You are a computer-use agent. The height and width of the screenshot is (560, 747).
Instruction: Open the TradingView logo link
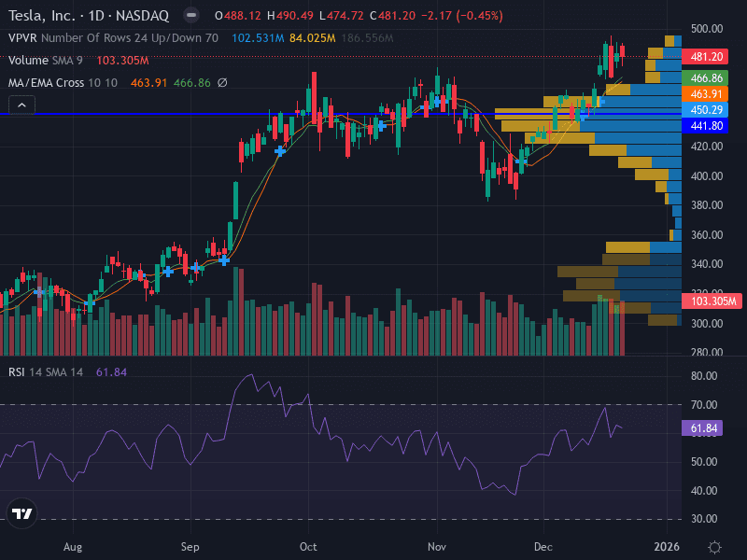click(x=21, y=513)
